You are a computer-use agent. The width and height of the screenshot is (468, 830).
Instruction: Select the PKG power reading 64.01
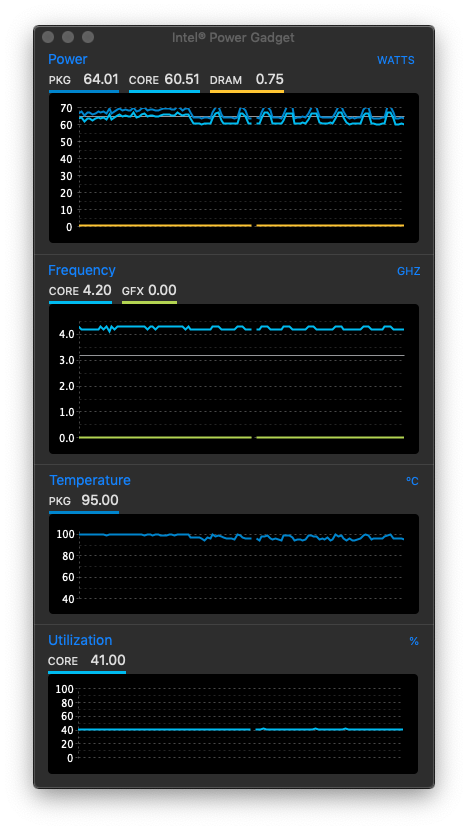pyautogui.click(x=101, y=79)
